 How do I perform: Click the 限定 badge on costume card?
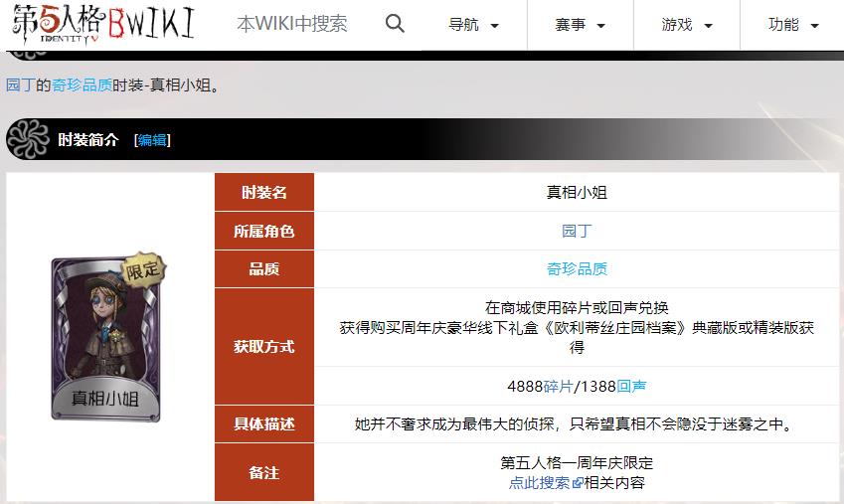(142, 269)
